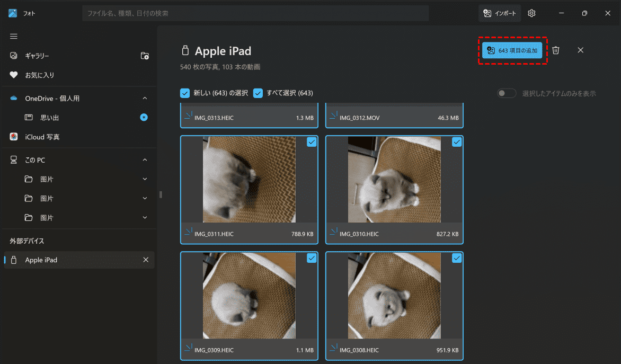621x364 pixels.
Task: Deselect the IMG_0311.HEIC photo checkbox
Action: pyautogui.click(x=312, y=142)
